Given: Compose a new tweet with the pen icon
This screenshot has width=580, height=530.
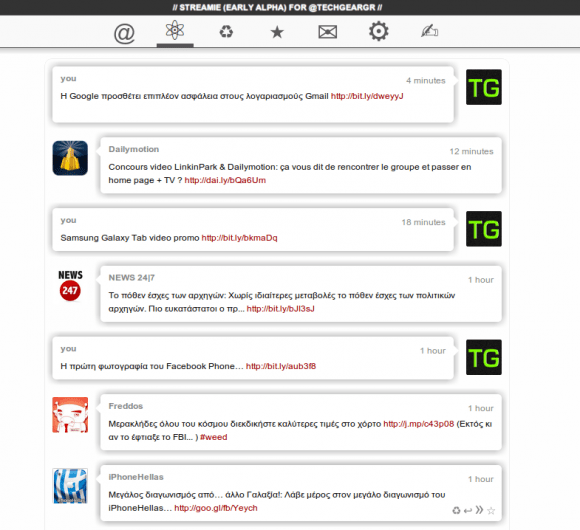Looking at the screenshot, I should click(x=429, y=31).
